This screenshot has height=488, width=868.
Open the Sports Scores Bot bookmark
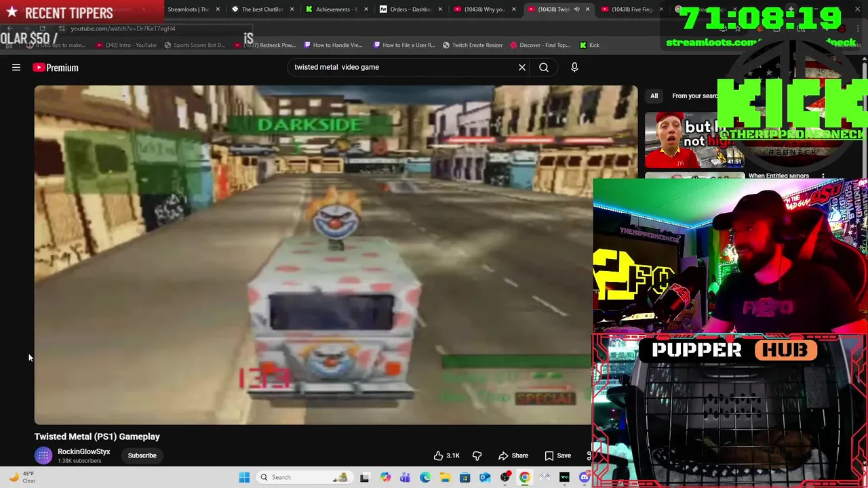(195, 45)
